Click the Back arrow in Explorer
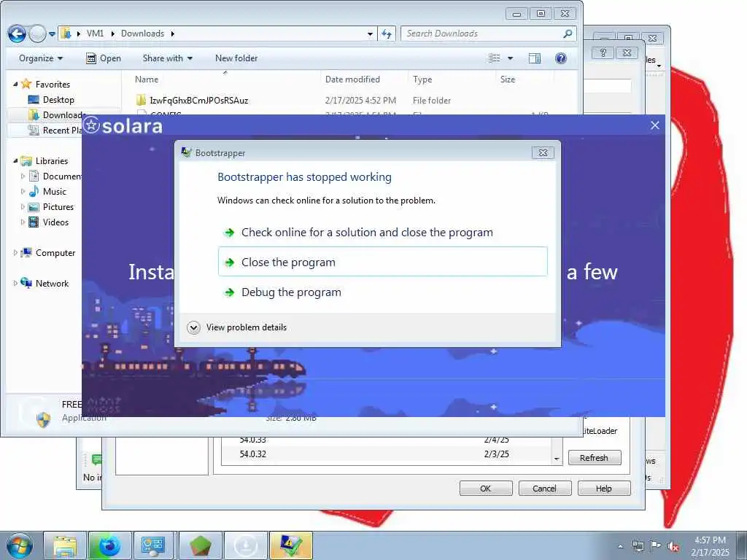Image resolution: width=747 pixels, height=560 pixels. (18, 34)
